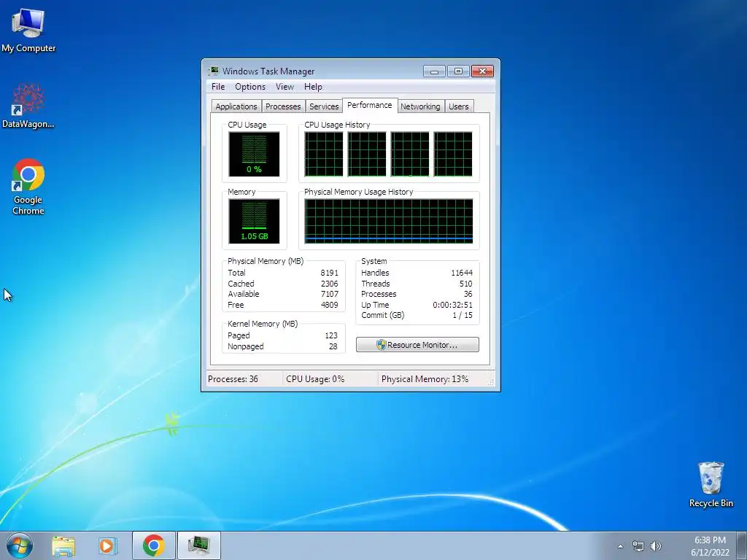Open the clock showing 6:38 PM
The height and width of the screenshot is (560, 747).
click(710, 546)
